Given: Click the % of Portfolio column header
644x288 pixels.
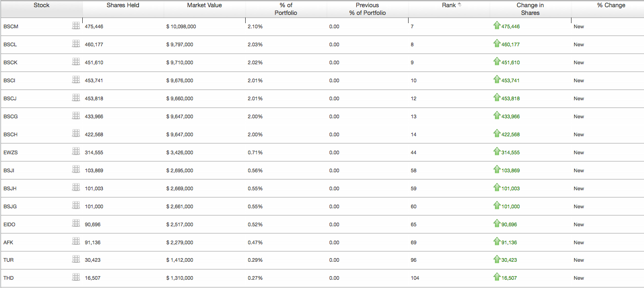Looking at the screenshot, I should [286, 9].
